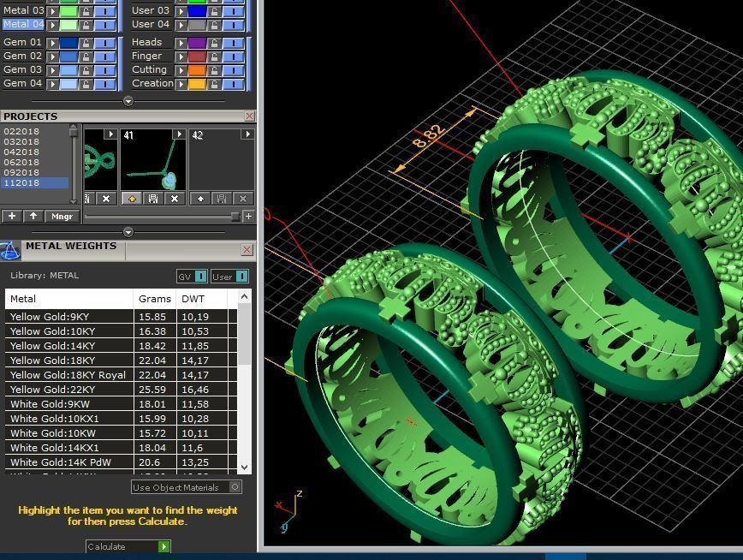
Task: Load project 41 with the orange arrow icon
Action: click(x=132, y=199)
